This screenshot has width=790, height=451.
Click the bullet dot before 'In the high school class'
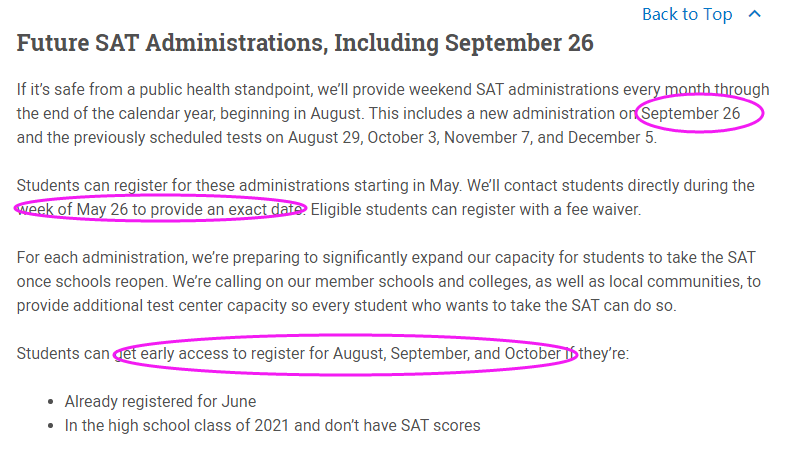(51, 426)
